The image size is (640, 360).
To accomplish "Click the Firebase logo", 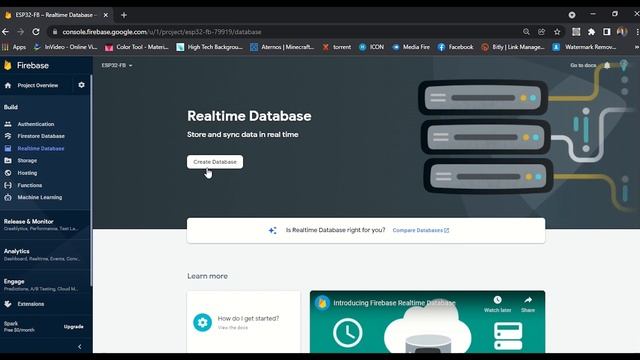I will [x=27, y=65].
